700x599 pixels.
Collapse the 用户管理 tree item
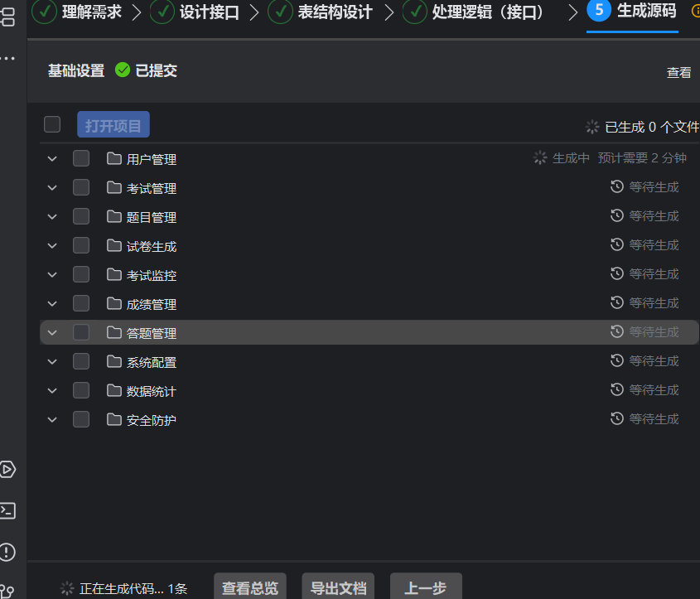coord(52,157)
